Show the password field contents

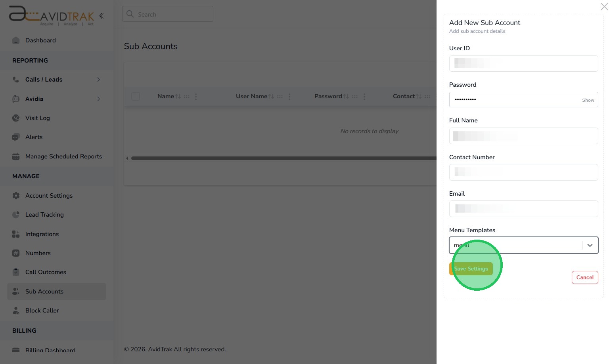pos(588,100)
